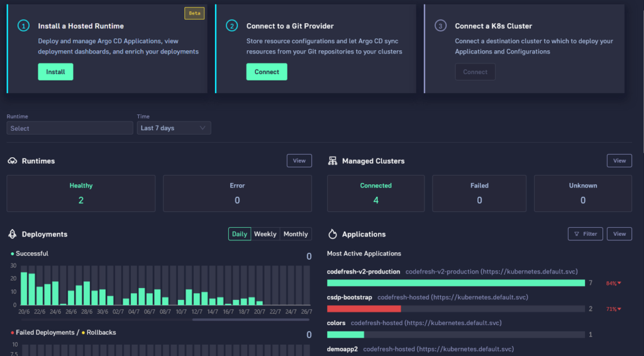The height and width of the screenshot is (356, 644).
Task: Open the csdp-bootstrap application link
Action: pyautogui.click(x=350, y=297)
